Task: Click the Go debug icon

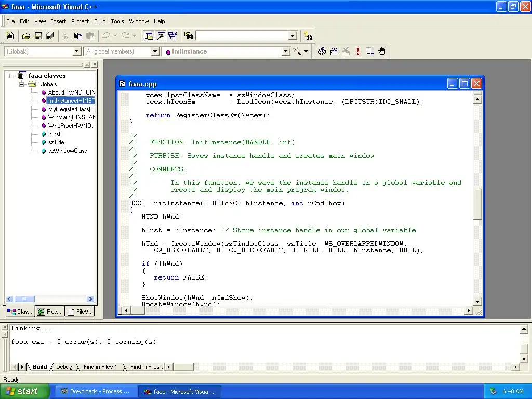Action: (x=370, y=51)
